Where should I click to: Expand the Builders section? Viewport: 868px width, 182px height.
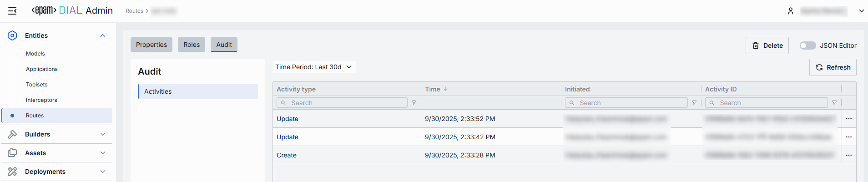tap(103, 134)
